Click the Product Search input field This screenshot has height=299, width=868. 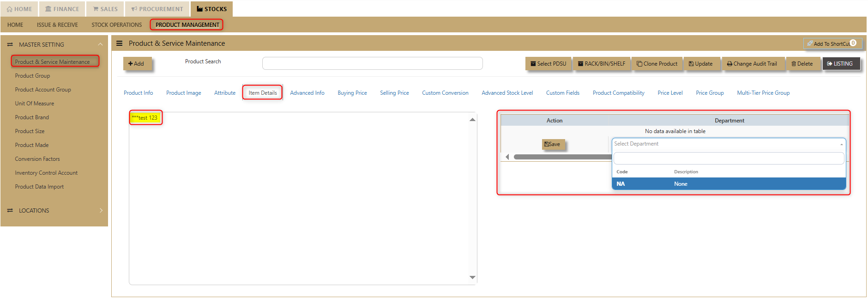click(372, 63)
